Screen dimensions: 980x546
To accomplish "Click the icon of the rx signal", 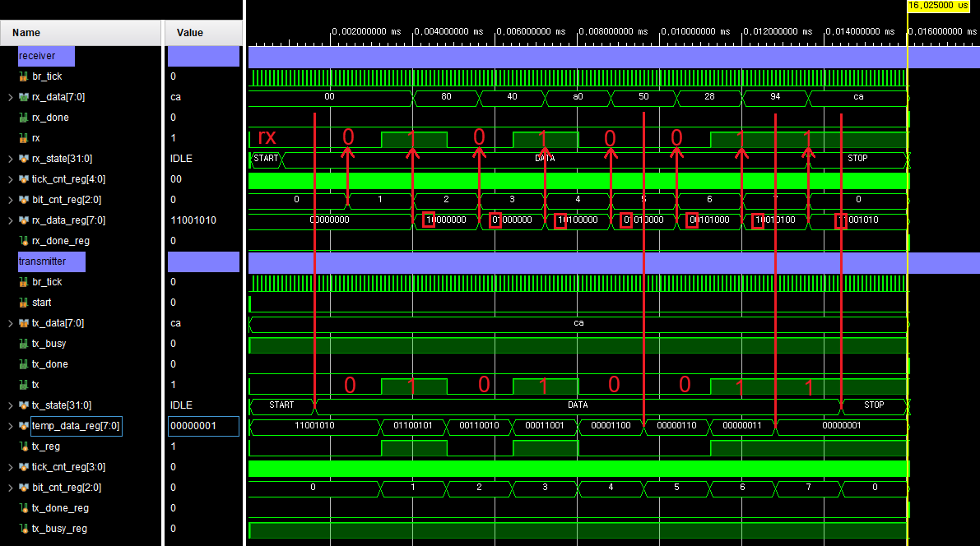I will pos(24,138).
